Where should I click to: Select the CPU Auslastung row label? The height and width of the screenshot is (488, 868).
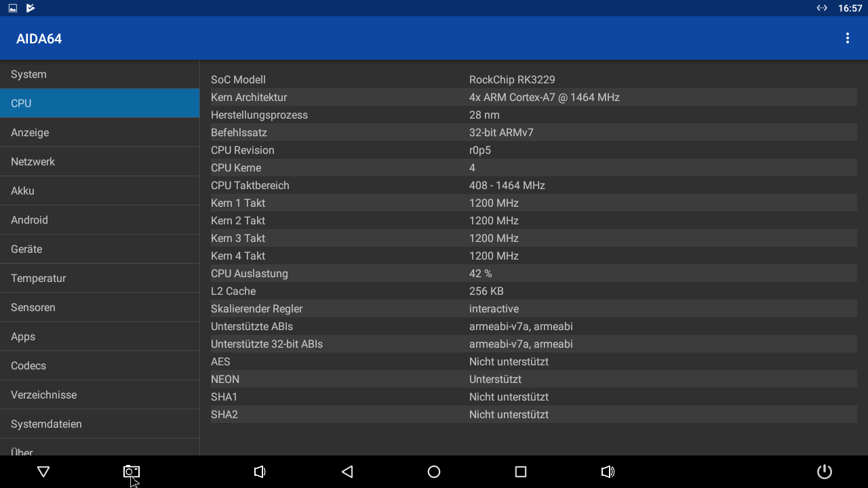click(250, 274)
